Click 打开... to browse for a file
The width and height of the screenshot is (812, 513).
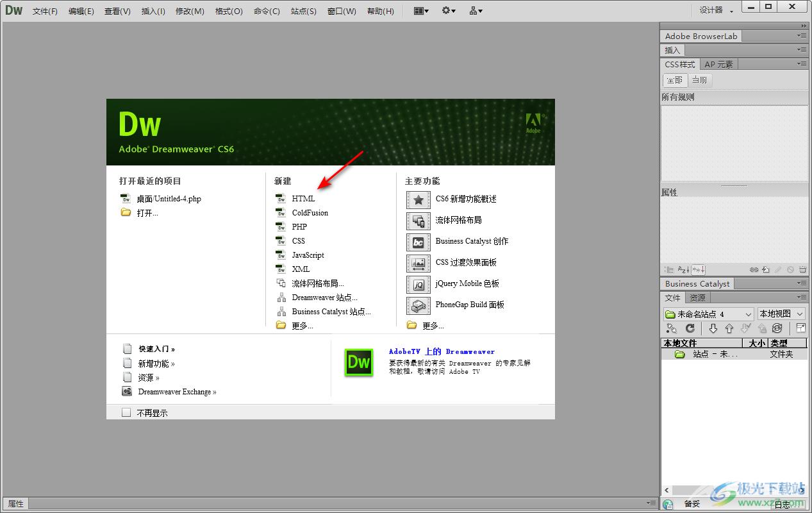(x=147, y=213)
